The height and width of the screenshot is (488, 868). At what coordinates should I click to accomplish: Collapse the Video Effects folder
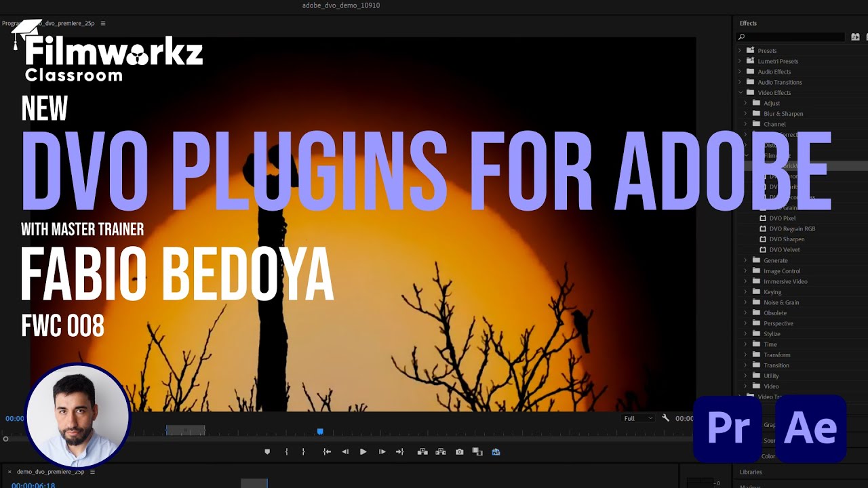tap(740, 93)
